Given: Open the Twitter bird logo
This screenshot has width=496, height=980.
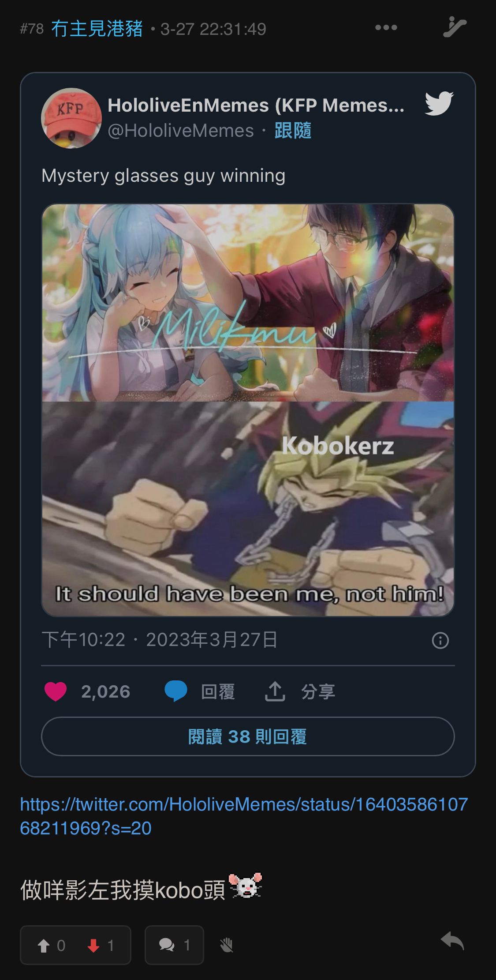Looking at the screenshot, I should 439,104.
